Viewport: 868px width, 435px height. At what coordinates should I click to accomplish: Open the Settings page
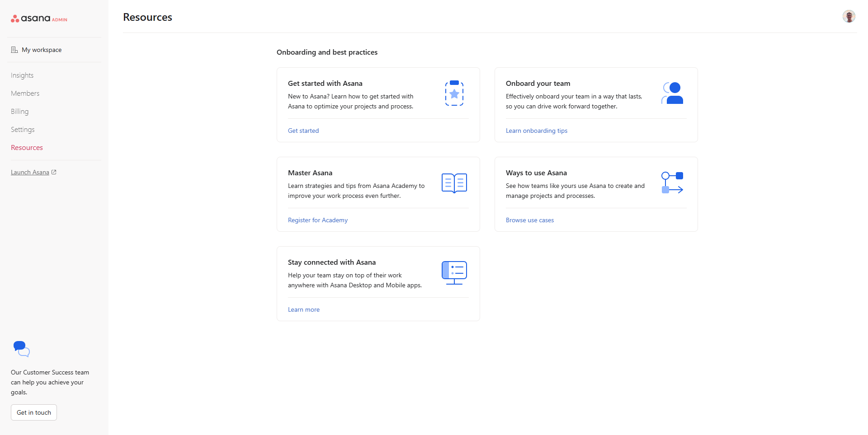coord(23,130)
